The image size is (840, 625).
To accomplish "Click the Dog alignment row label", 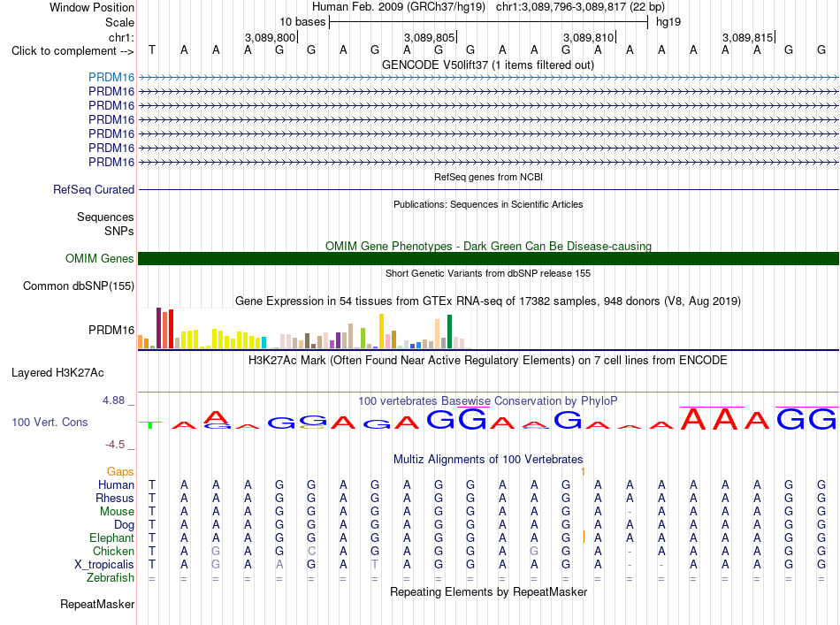I will [125, 525].
